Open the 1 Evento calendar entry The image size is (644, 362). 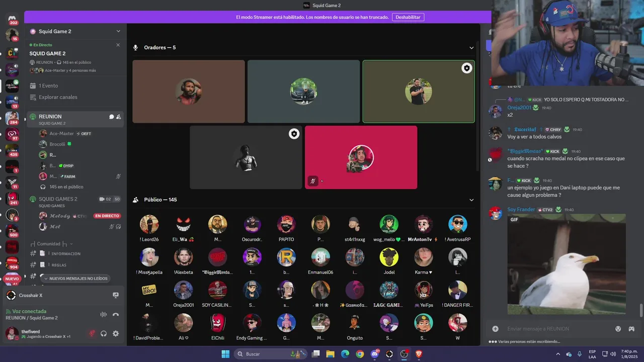pos(48,86)
